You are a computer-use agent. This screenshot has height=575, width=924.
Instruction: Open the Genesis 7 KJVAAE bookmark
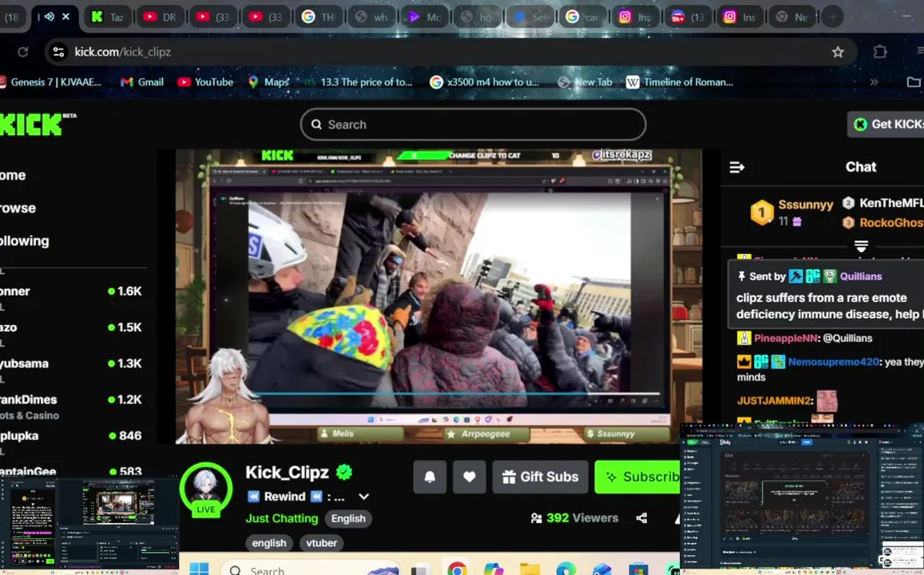tap(50, 82)
